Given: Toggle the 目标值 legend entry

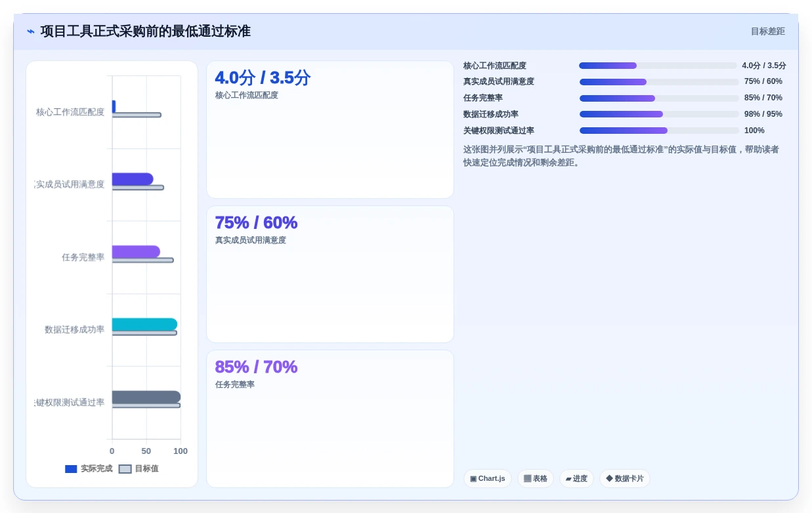Looking at the screenshot, I should coord(139,469).
